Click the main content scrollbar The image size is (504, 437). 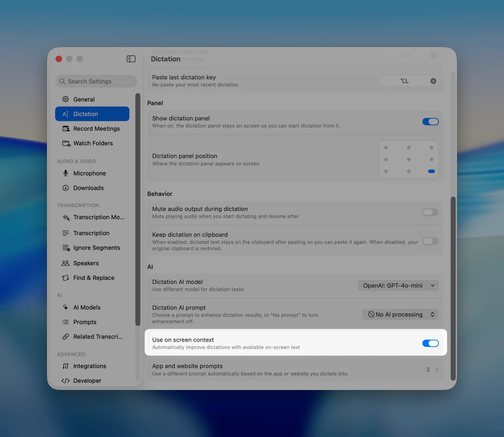453,288
